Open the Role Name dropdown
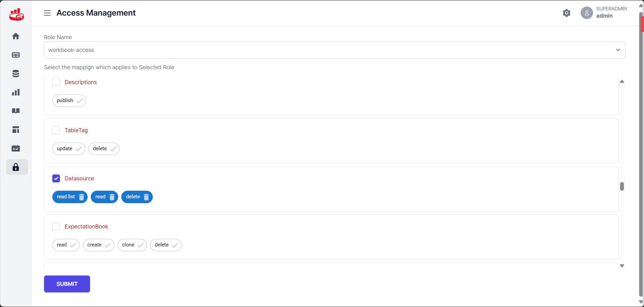644x307 pixels. tap(334, 50)
